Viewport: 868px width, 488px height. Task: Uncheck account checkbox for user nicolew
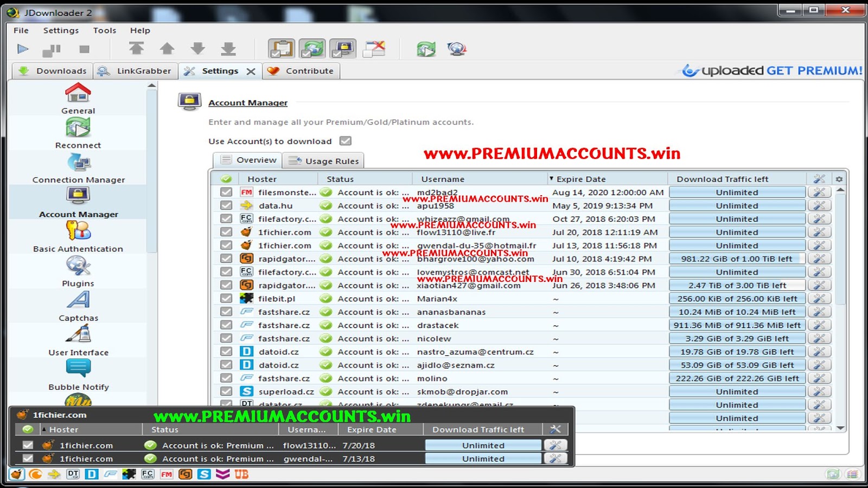click(x=226, y=338)
